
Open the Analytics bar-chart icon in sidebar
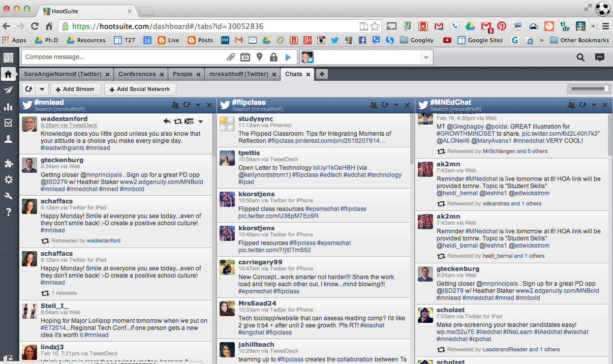(x=8, y=107)
